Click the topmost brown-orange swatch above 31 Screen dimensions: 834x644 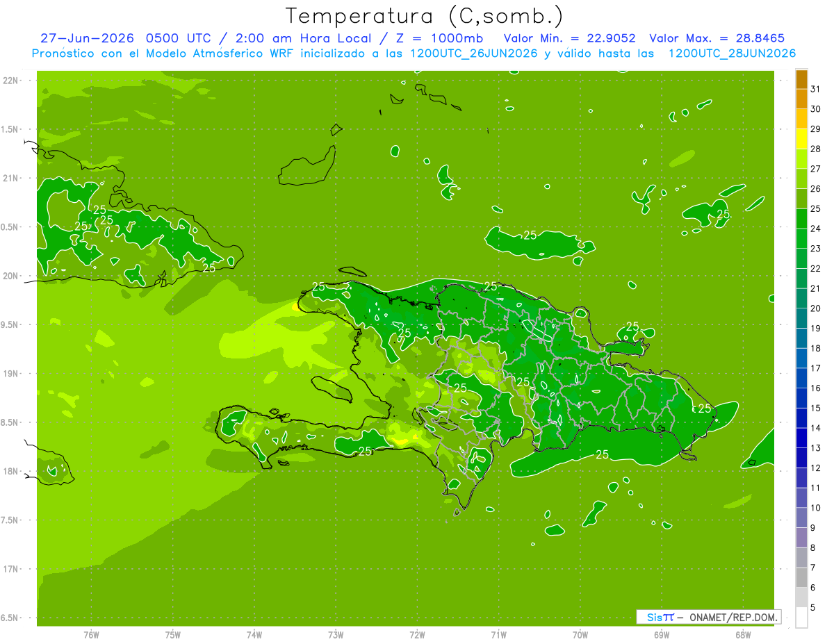pyautogui.click(x=801, y=80)
